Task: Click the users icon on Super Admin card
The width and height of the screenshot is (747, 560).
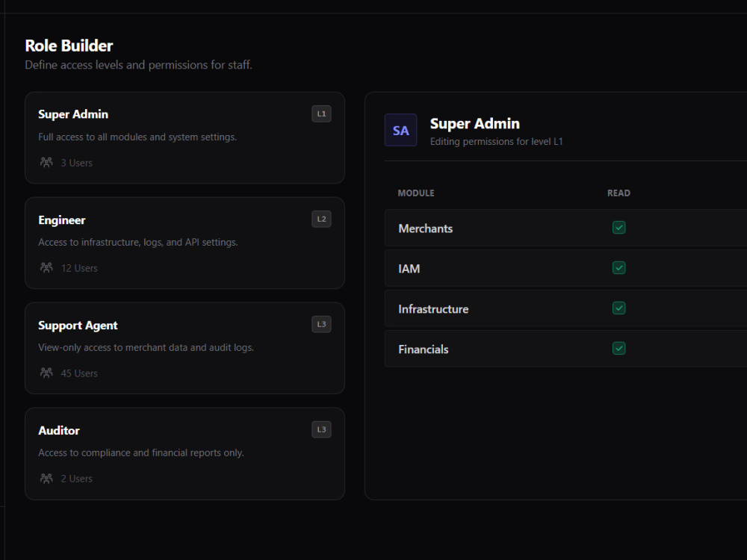Action: pyautogui.click(x=46, y=162)
